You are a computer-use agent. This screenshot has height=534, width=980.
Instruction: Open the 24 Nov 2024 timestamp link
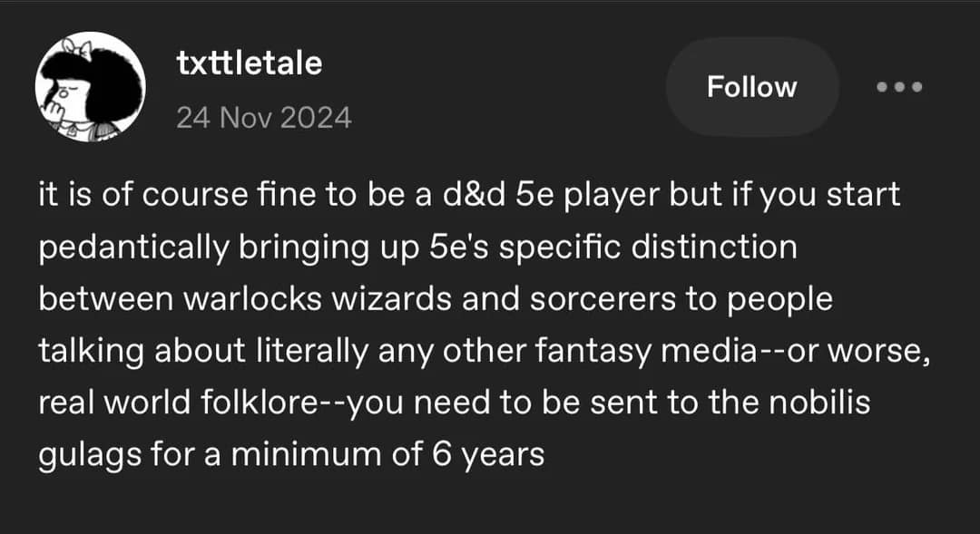click(263, 118)
